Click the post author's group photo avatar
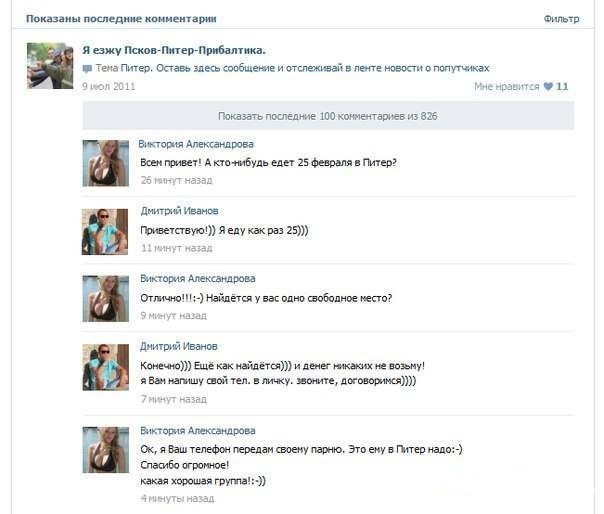Image resolution: width=604 pixels, height=514 pixels. click(x=50, y=66)
